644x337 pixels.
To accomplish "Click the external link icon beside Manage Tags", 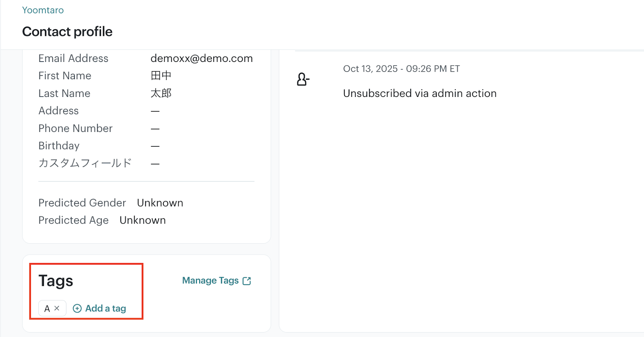I will click(x=247, y=281).
